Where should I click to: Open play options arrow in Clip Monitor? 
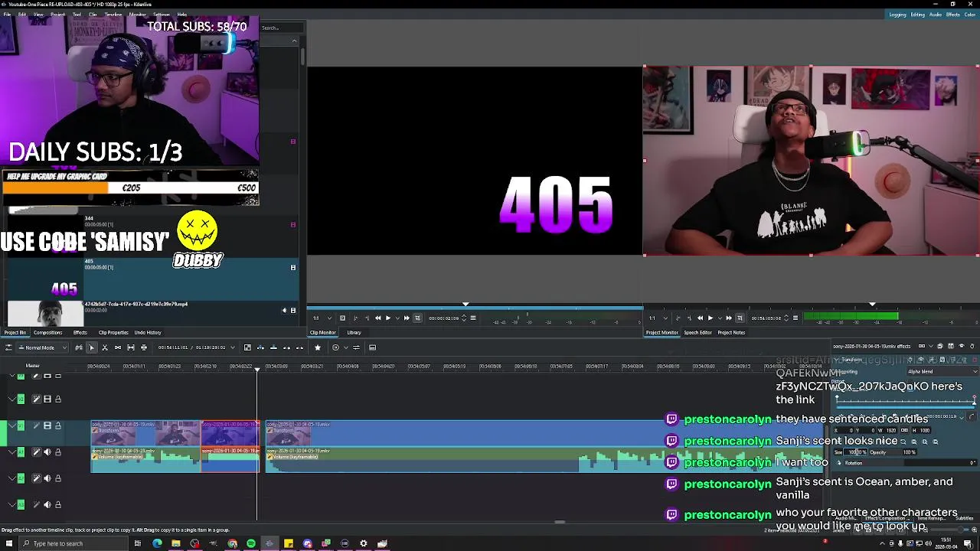pyautogui.click(x=398, y=318)
